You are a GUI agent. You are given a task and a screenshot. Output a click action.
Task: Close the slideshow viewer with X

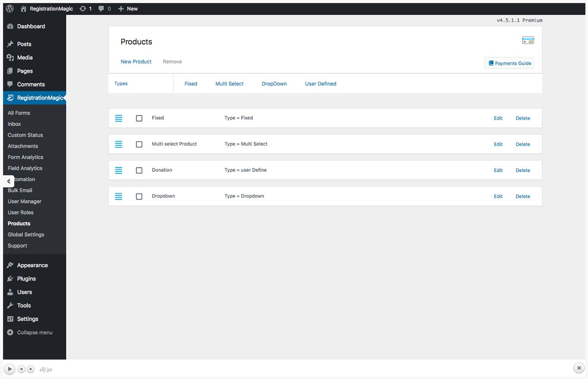(x=579, y=368)
